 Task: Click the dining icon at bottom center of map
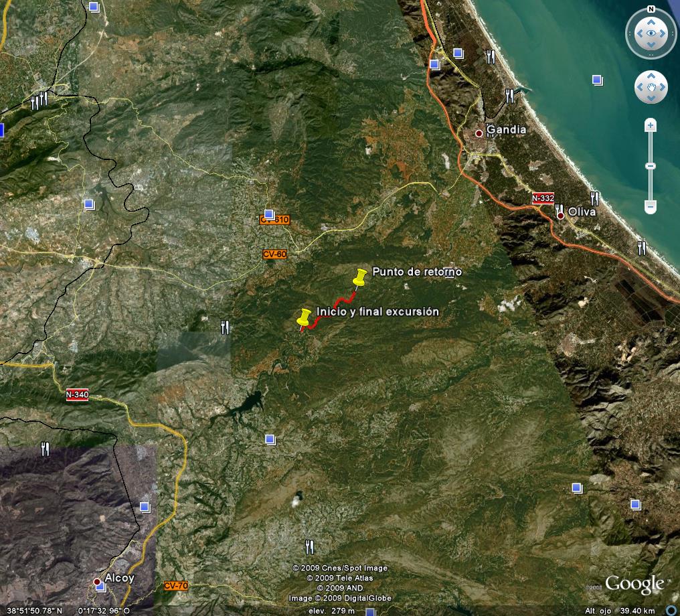click(310, 547)
